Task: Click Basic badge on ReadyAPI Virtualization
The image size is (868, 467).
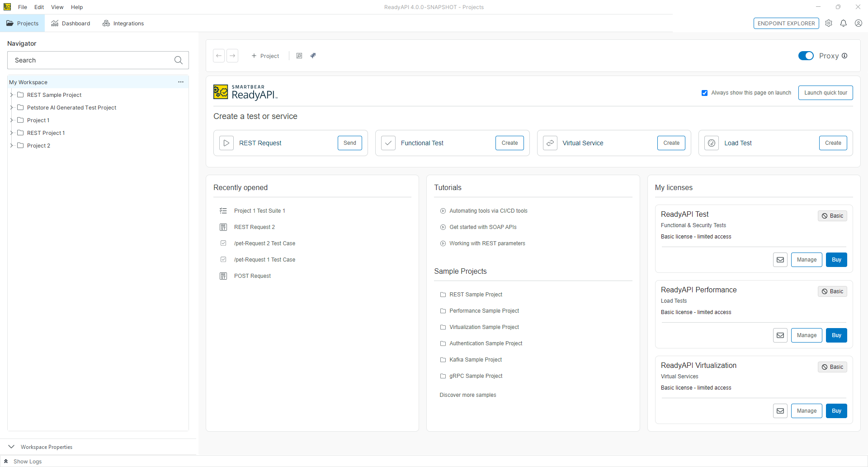Action: [832, 367]
